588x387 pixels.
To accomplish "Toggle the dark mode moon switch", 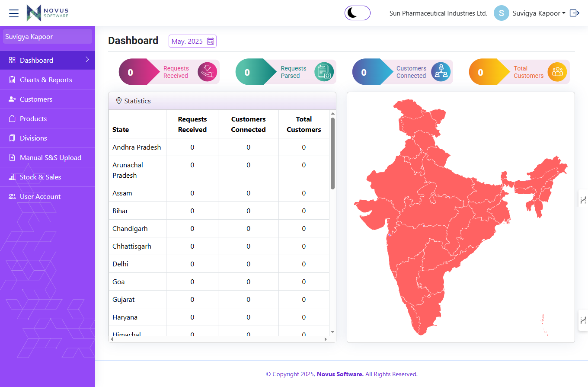I will coord(357,13).
